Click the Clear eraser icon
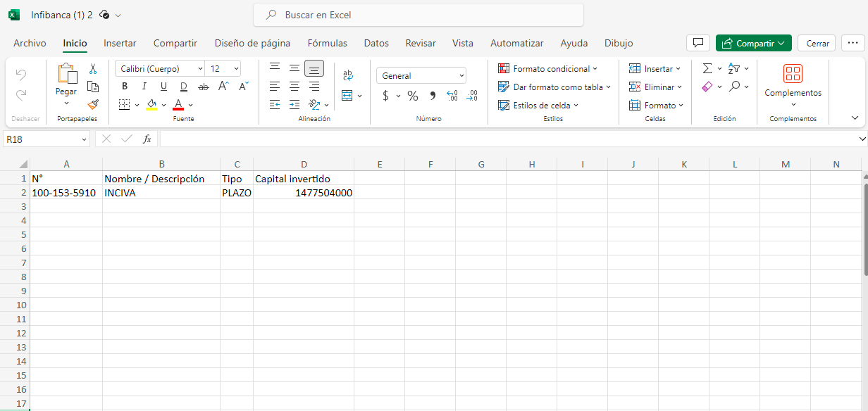Viewport: 868px width, 411px height. click(707, 87)
